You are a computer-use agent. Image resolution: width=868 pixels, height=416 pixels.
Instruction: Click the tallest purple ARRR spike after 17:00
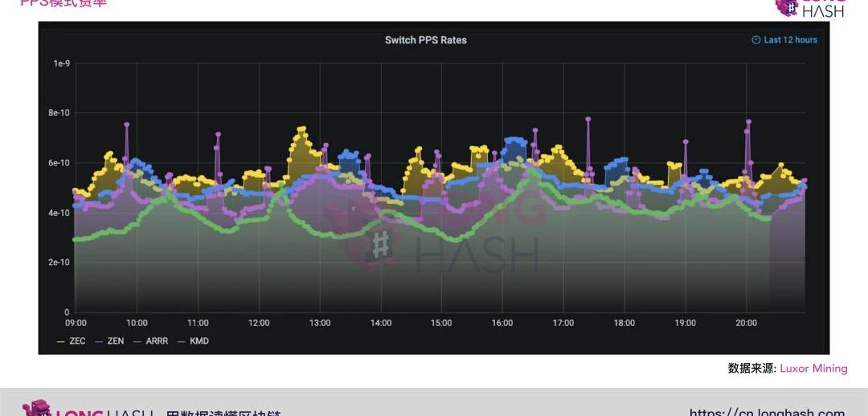click(588, 119)
